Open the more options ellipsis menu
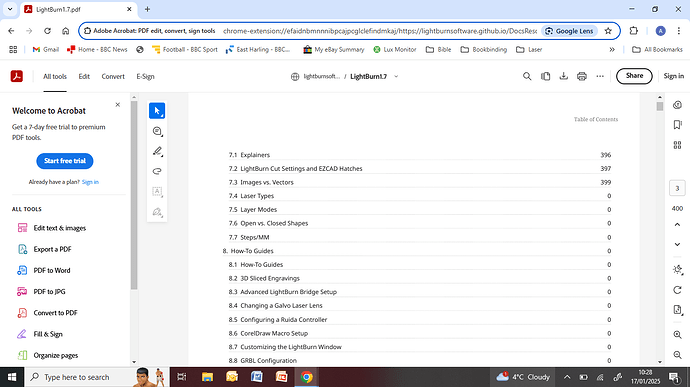The image size is (690, 387). [x=600, y=76]
